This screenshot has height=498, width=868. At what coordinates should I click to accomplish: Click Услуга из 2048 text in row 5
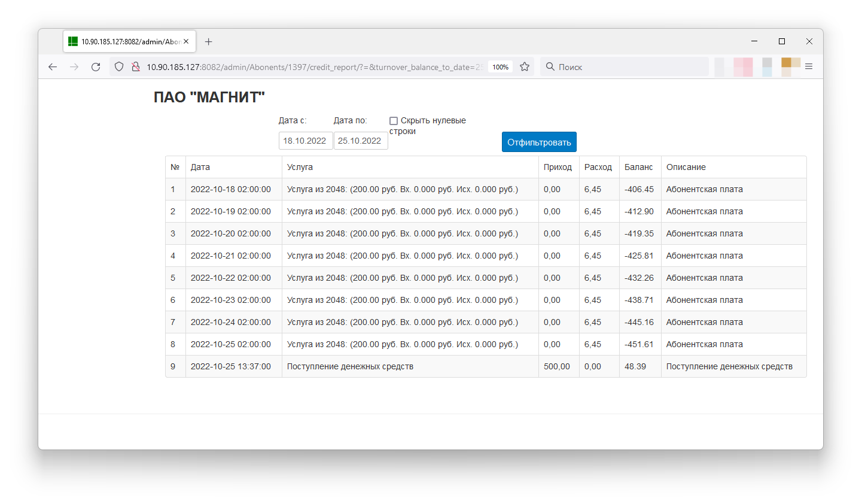coord(403,278)
